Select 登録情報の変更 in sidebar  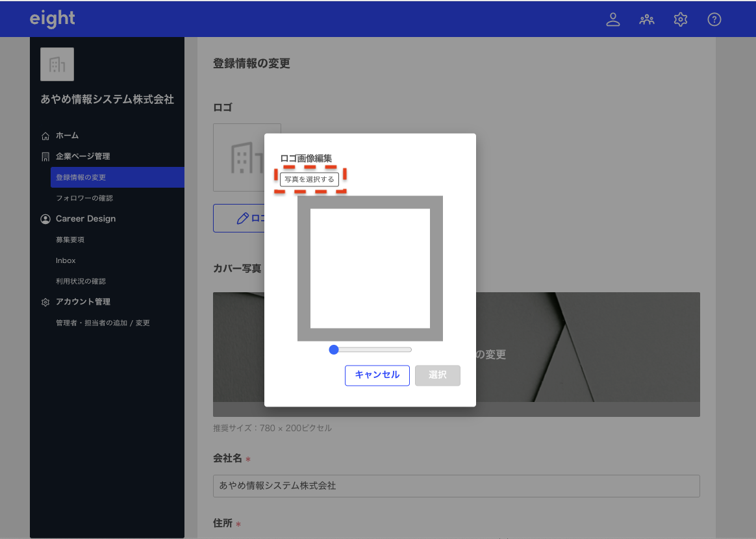[81, 177]
